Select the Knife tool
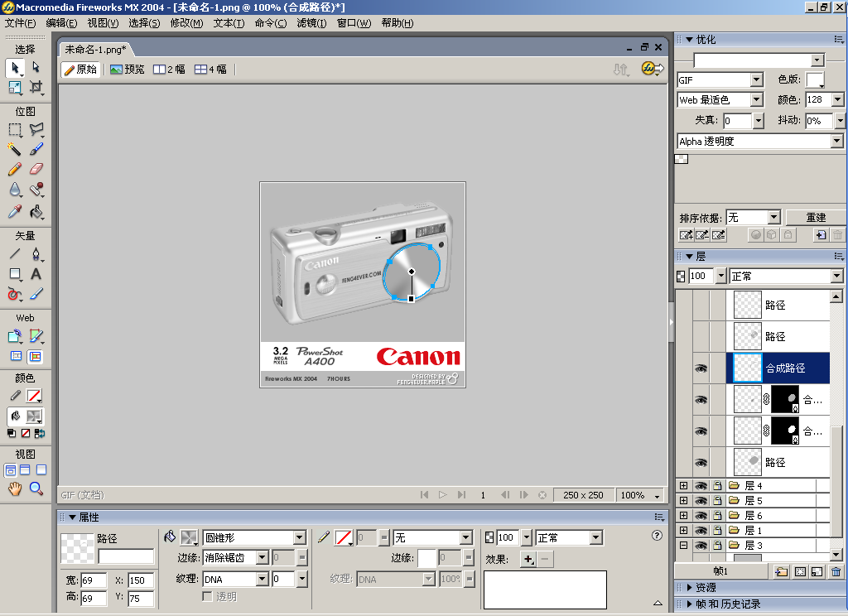Screen dimensions: 848x616 tap(36, 294)
